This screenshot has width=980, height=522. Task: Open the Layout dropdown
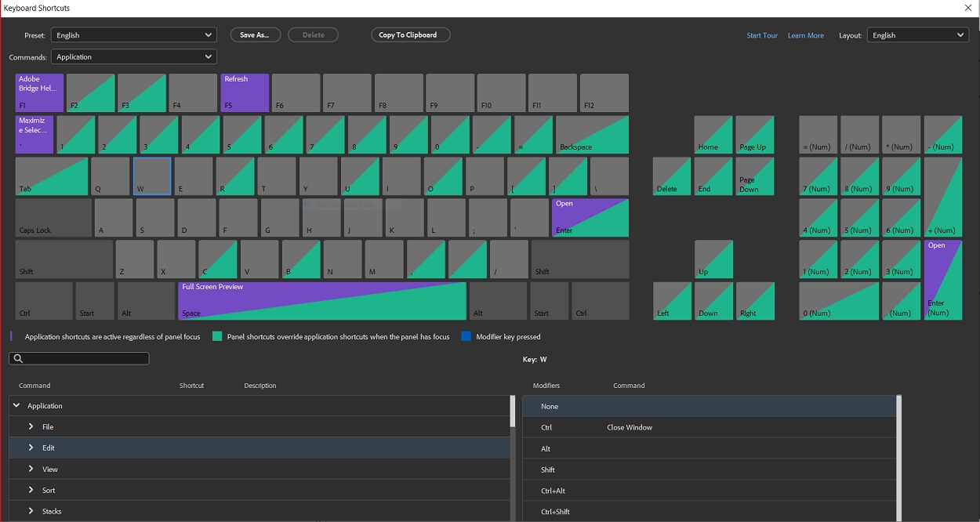click(917, 34)
